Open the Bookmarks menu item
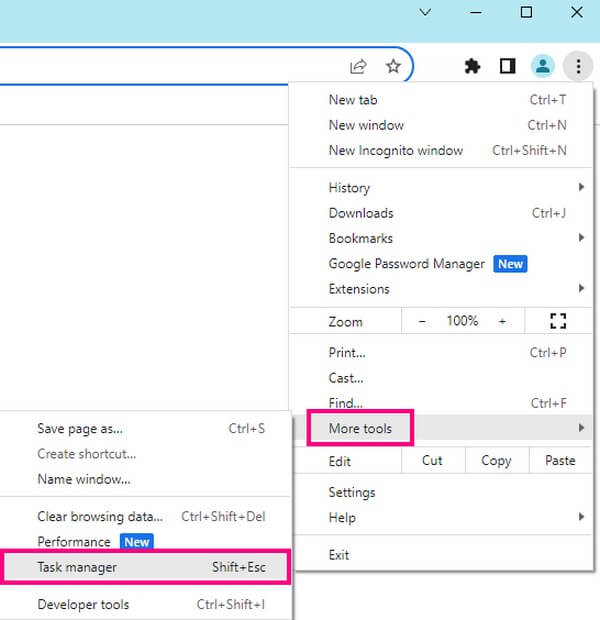The image size is (600, 620). [x=441, y=238]
